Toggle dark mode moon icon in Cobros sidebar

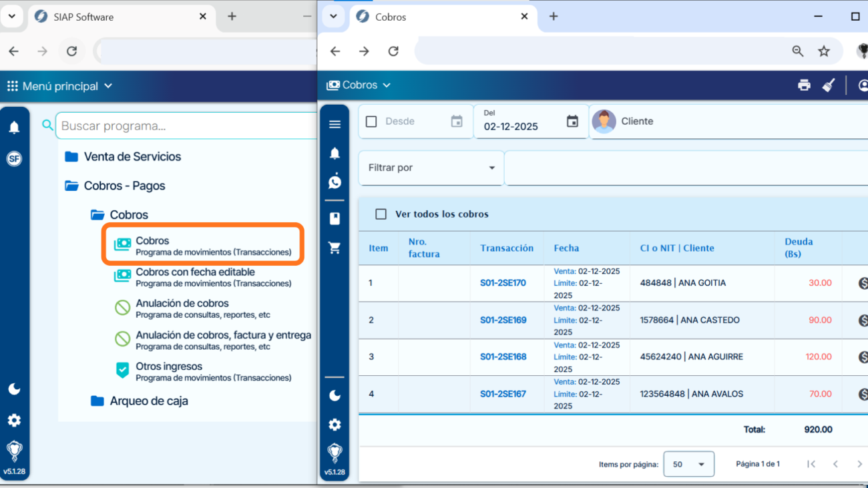tap(335, 396)
